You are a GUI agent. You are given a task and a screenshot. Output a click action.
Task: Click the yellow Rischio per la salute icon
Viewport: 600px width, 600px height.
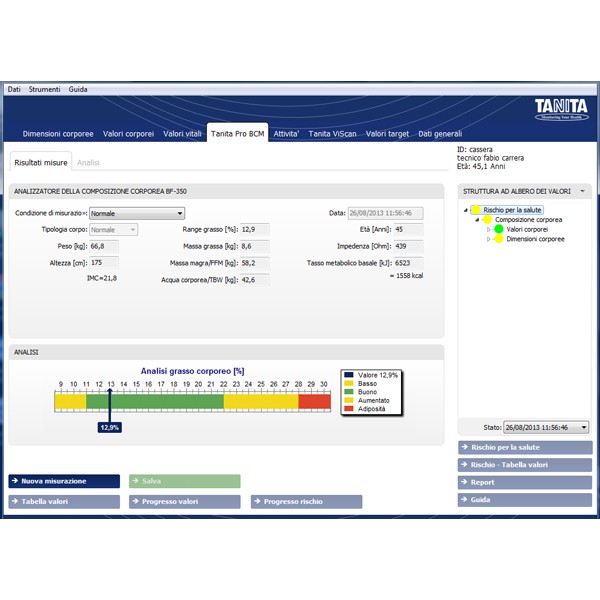(477, 210)
